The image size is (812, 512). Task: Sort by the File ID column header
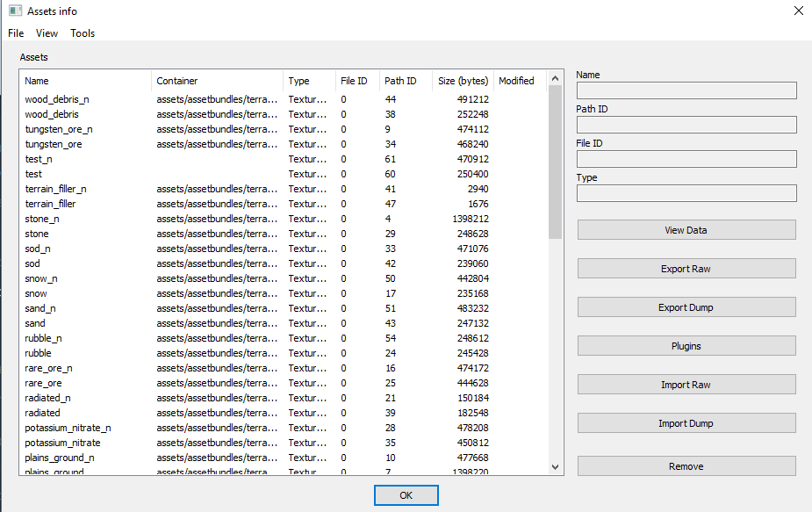pyautogui.click(x=357, y=81)
